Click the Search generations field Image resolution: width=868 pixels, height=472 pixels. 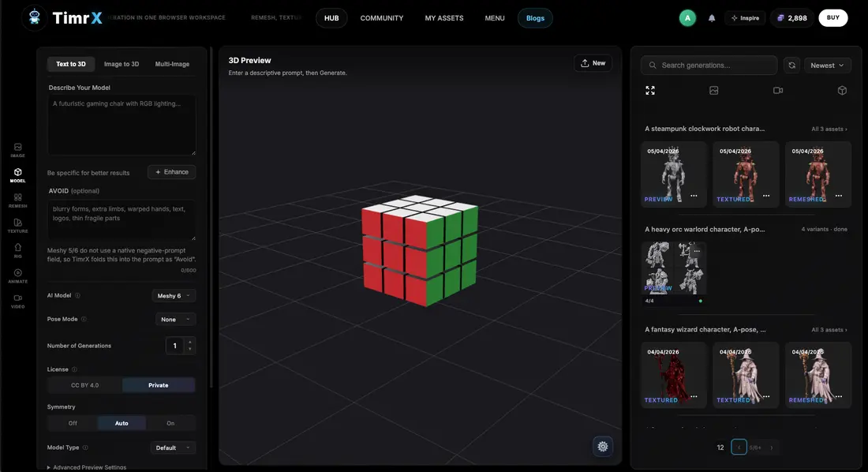tap(709, 66)
